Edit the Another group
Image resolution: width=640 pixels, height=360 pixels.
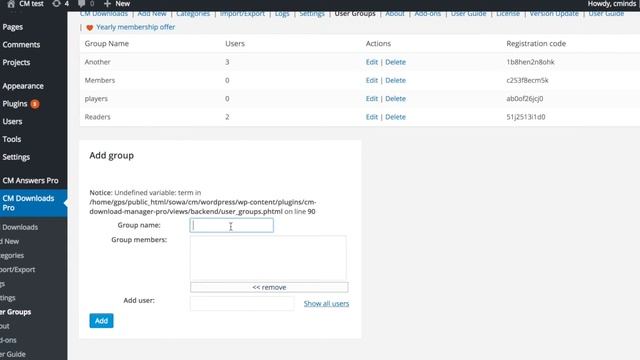tap(371, 62)
